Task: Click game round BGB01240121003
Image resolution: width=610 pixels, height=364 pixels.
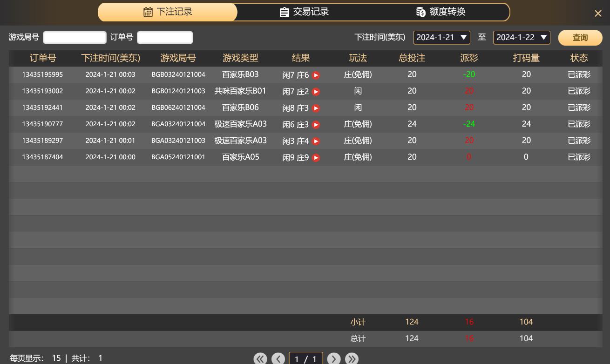Action: (x=178, y=91)
